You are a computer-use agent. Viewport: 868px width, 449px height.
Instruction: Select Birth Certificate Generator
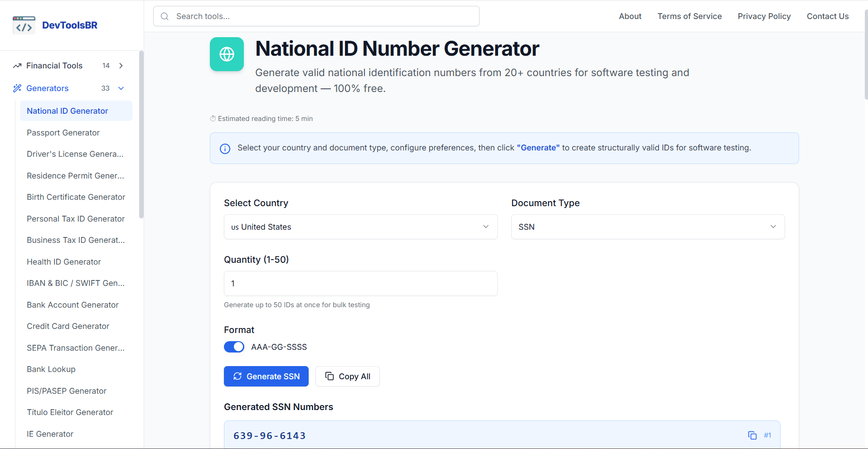pyautogui.click(x=76, y=197)
